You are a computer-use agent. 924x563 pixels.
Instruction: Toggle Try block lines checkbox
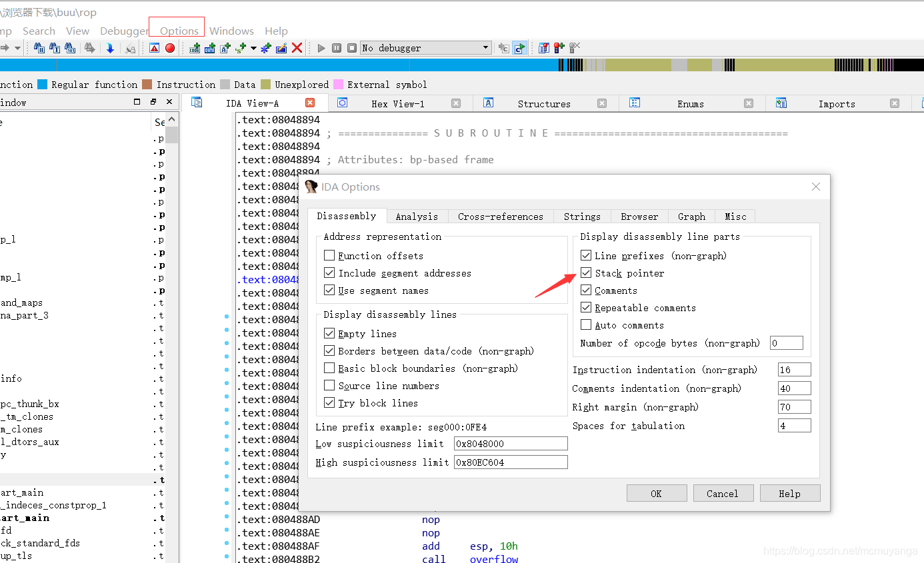329,402
